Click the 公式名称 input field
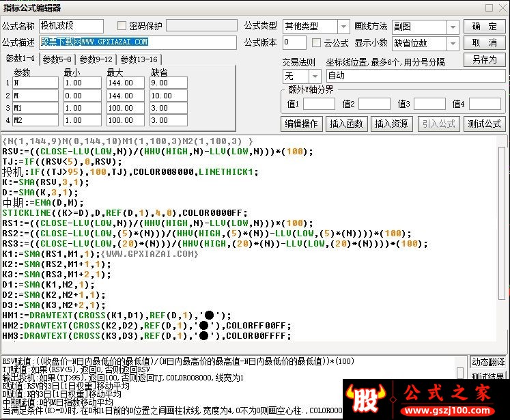The image size is (510, 420). point(71,26)
